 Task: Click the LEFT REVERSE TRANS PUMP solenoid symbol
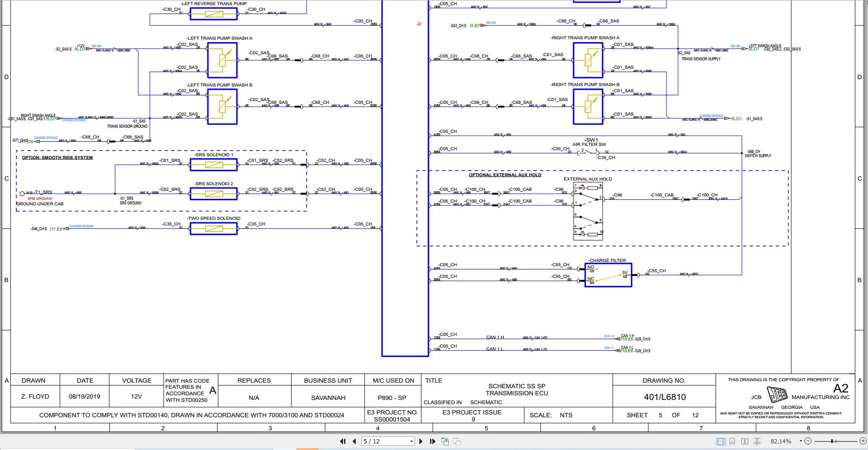point(214,14)
